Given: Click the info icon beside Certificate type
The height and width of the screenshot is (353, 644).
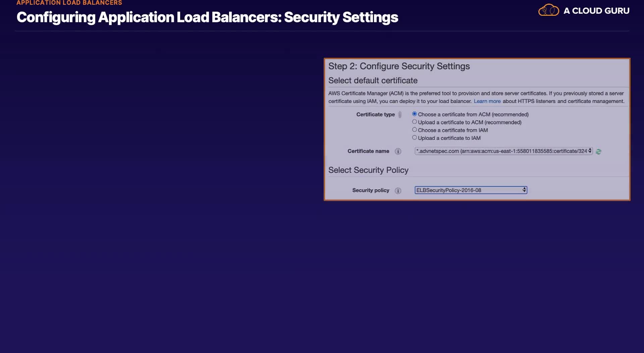Looking at the screenshot, I should pyautogui.click(x=399, y=115).
